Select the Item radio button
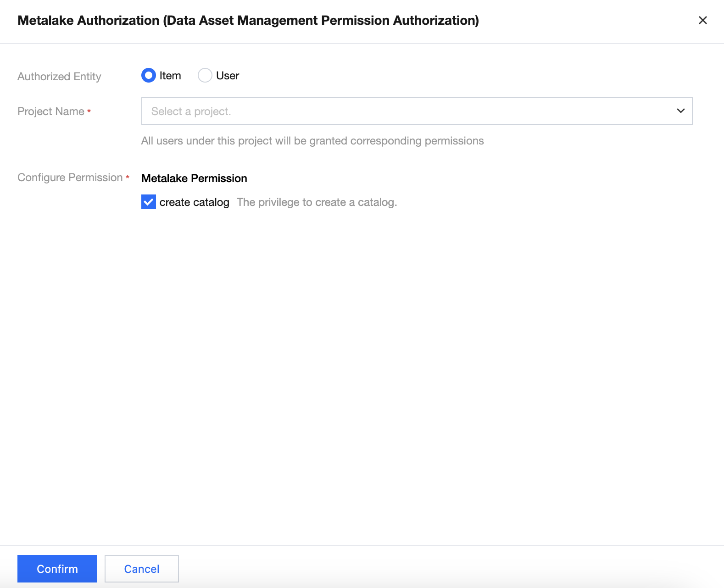Screen dimensions: 724x588 (x=149, y=75)
